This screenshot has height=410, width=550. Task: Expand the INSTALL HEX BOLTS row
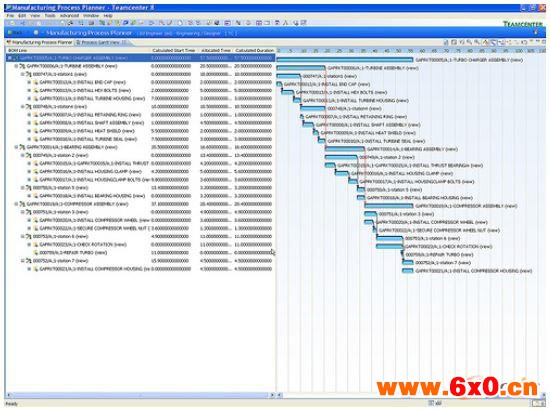coord(29,90)
